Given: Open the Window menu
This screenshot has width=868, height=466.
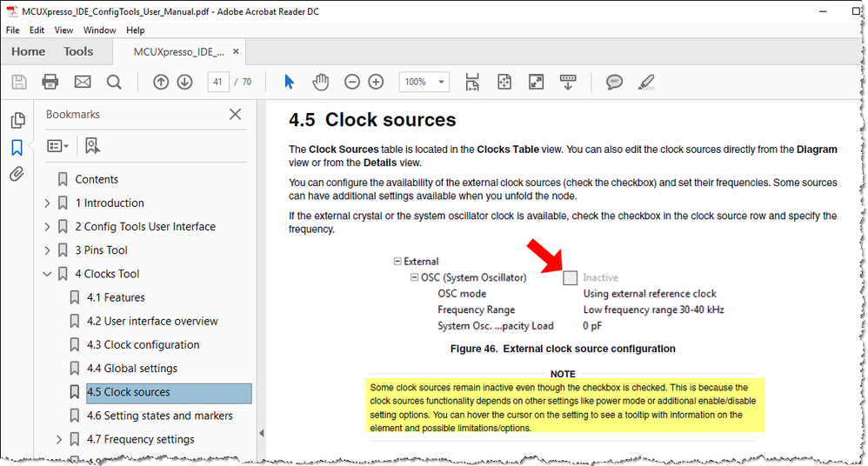Looking at the screenshot, I should [x=100, y=30].
